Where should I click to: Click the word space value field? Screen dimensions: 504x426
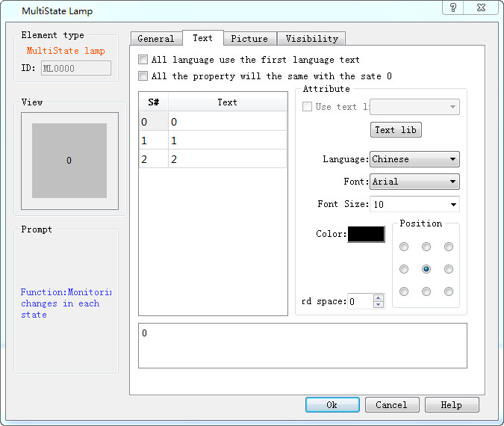(x=361, y=301)
